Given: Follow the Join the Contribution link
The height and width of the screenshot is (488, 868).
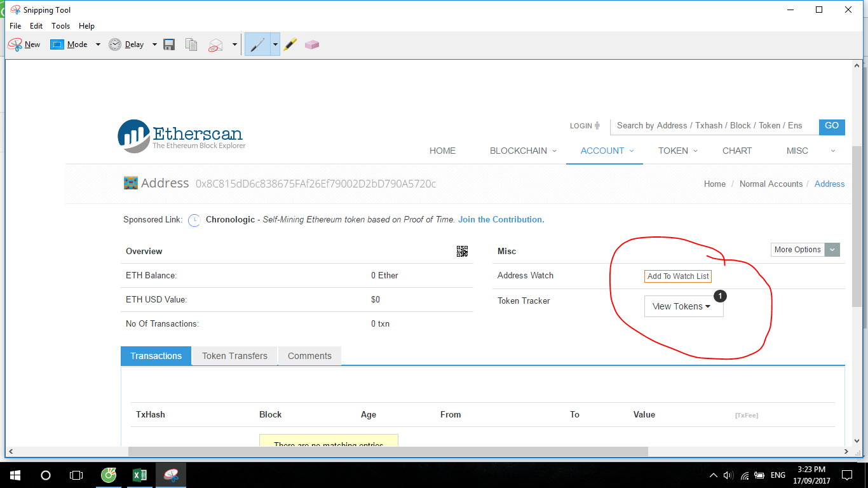Looking at the screenshot, I should [x=501, y=220].
